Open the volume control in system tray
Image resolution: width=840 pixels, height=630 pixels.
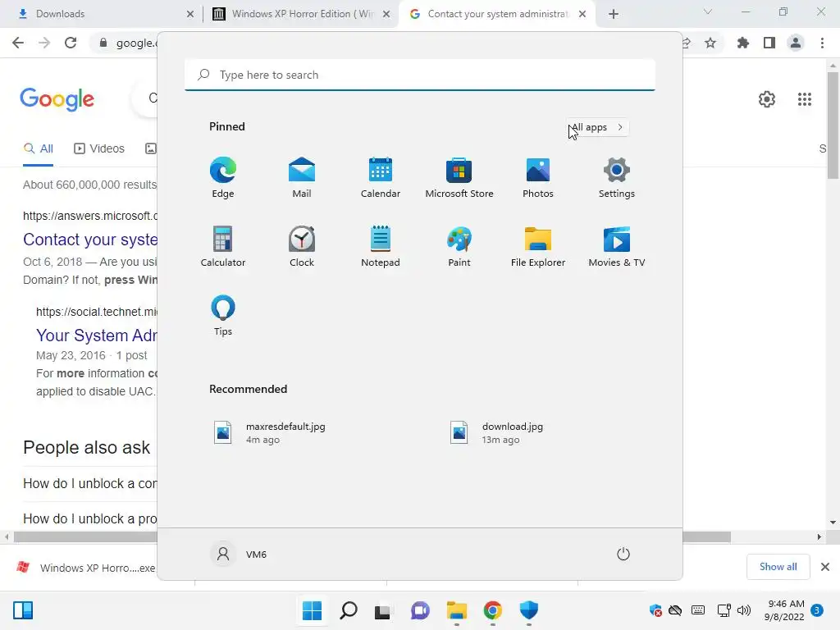click(x=743, y=610)
